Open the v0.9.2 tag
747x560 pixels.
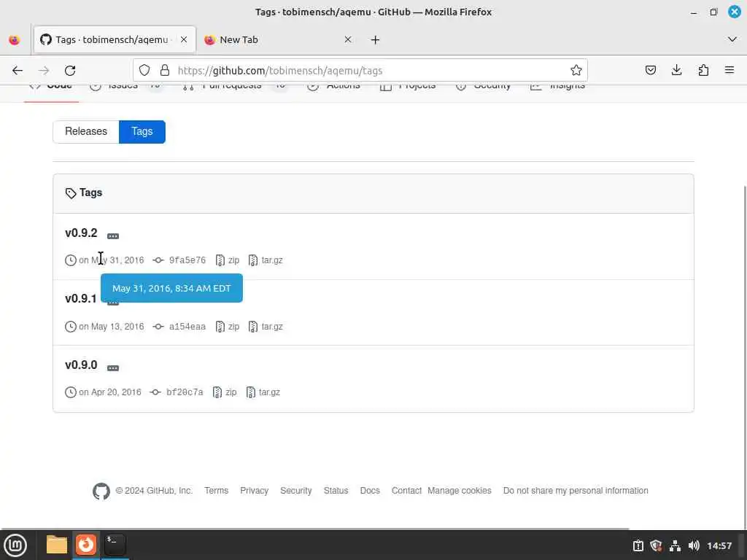(x=81, y=233)
